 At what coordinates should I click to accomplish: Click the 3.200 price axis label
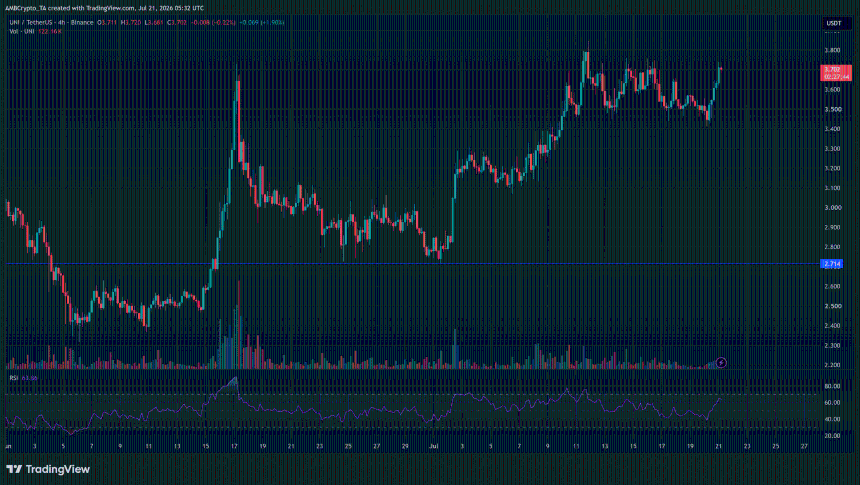click(x=833, y=168)
